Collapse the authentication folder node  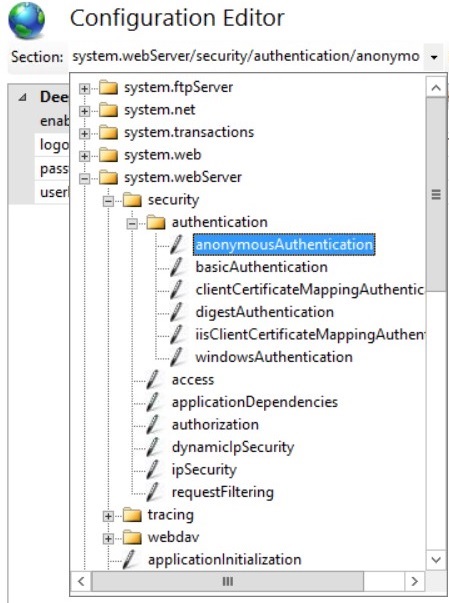point(132,223)
